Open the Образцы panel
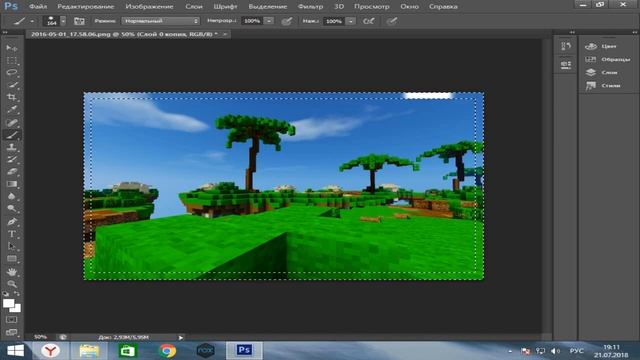The image size is (640, 360). [x=607, y=59]
